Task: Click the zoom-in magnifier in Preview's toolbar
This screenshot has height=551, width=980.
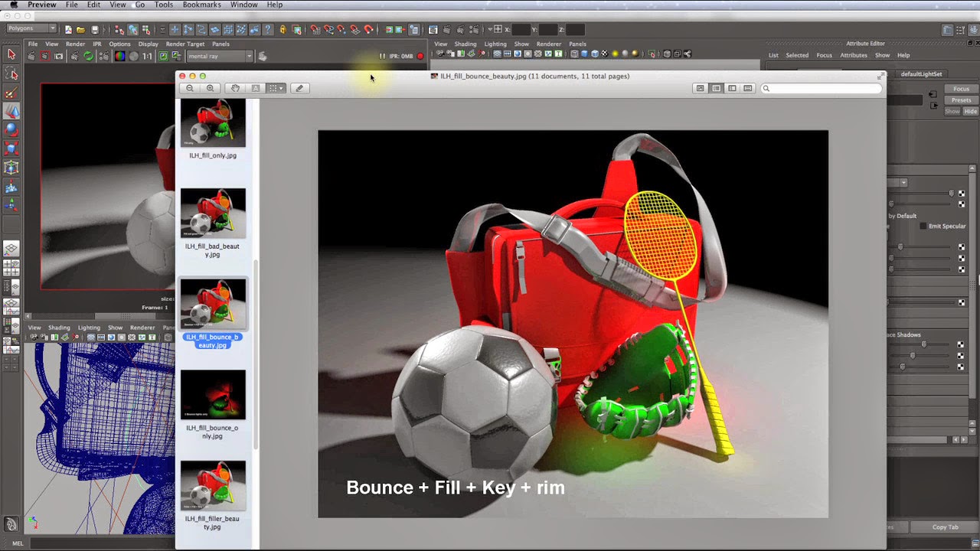Action: pos(211,87)
